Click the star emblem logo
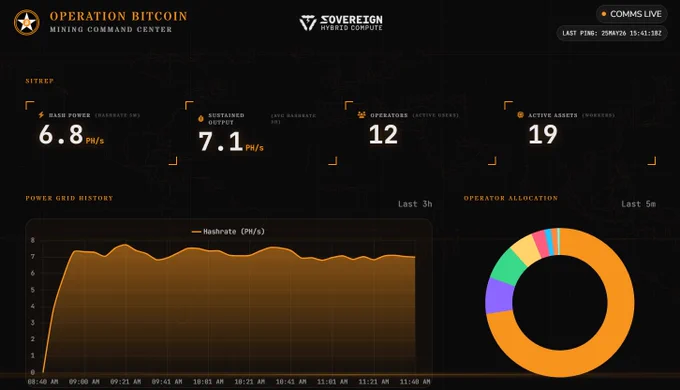This screenshot has width=680, height=390. 26,23
